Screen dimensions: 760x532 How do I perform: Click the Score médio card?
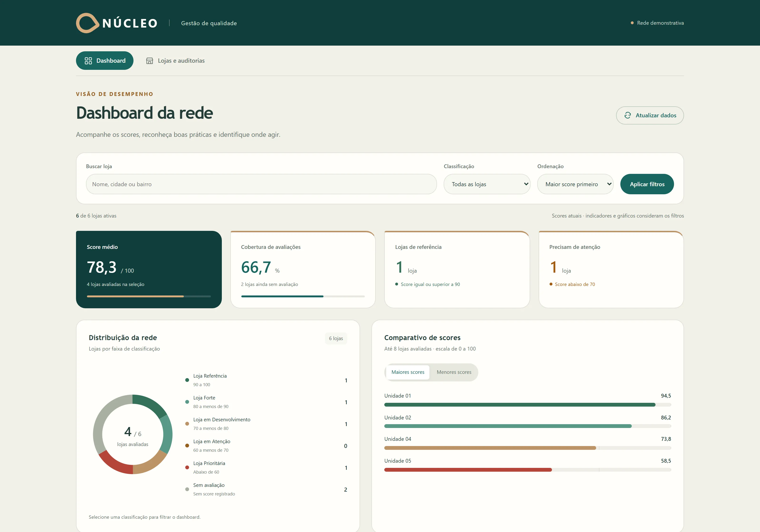point(149,270)
